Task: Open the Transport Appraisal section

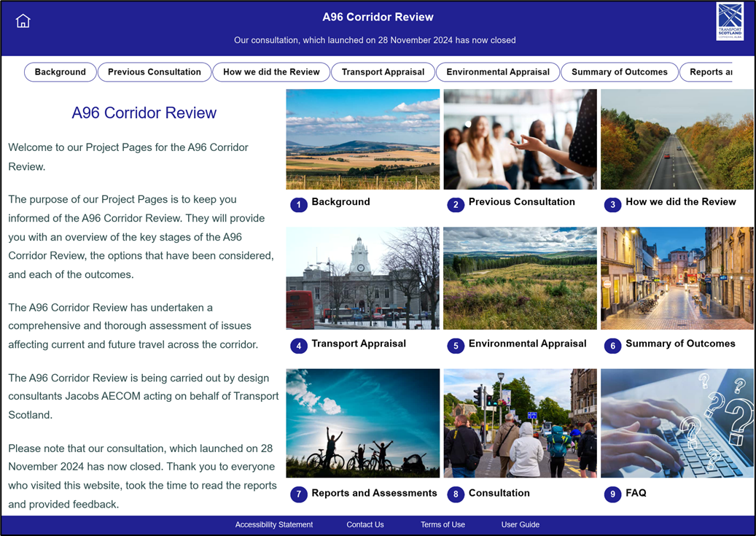Action: 383,72
